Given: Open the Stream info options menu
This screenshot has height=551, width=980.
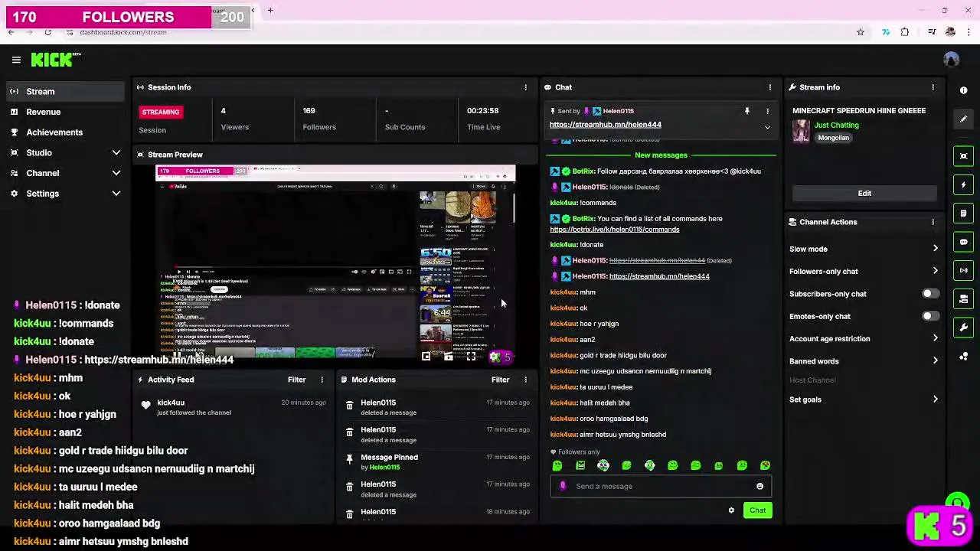Looking at the screenshot, I should [933, 87].
